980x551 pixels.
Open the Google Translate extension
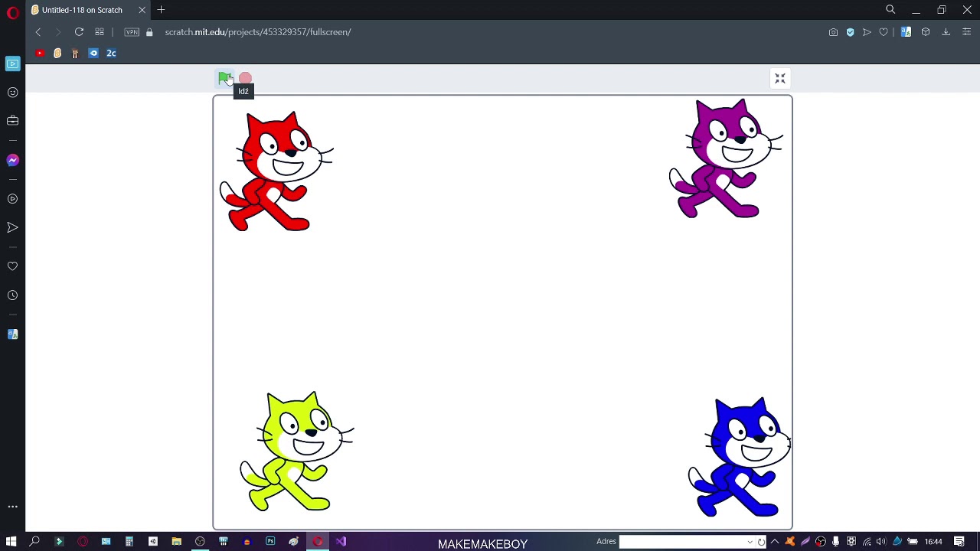point(906,32)
